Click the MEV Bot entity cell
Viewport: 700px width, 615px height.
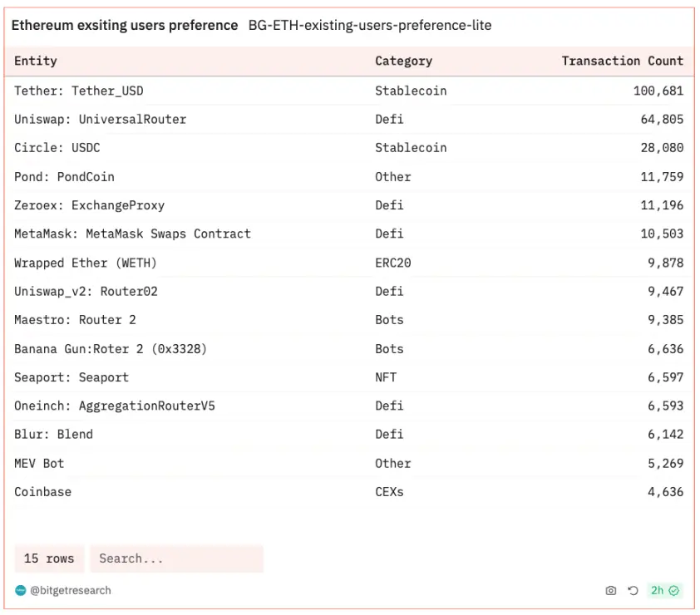click(x=39, y=464)
